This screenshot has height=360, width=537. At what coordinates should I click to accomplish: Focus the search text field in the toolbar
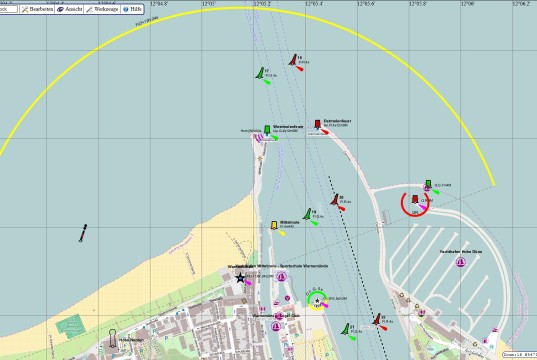(8, 9)
